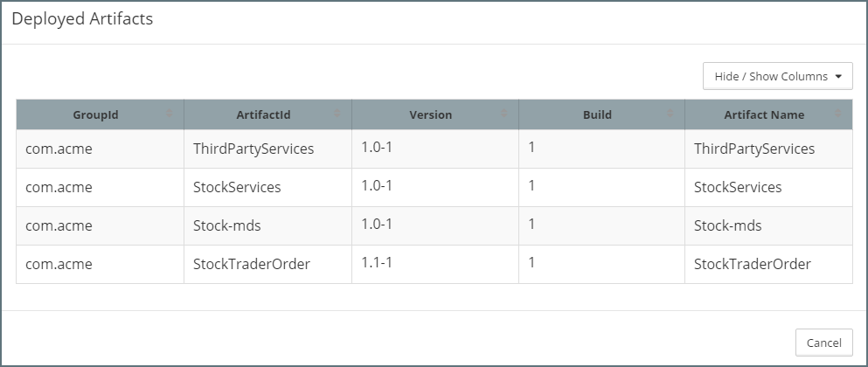Click the Build value in the StockServices row
This screenshot has width=868, height=367.
531,185
